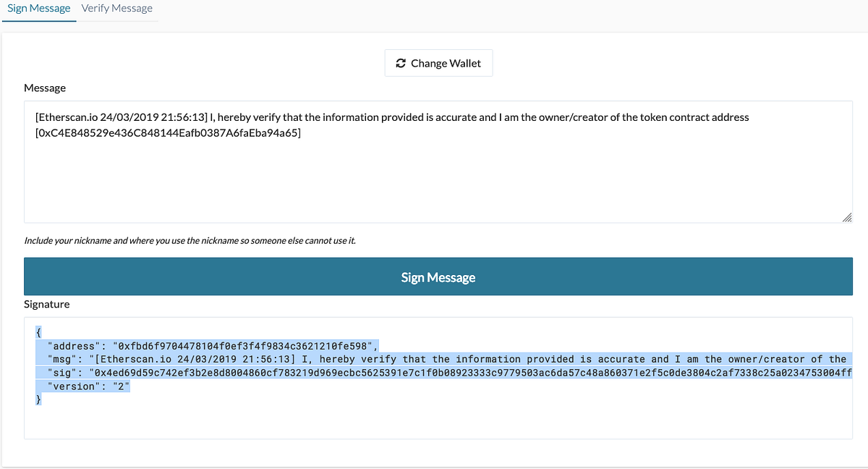Click the empty area below the signature JSON
Image resolution: width=868 pixels, height=469 pixels.
tap(438, 423)
